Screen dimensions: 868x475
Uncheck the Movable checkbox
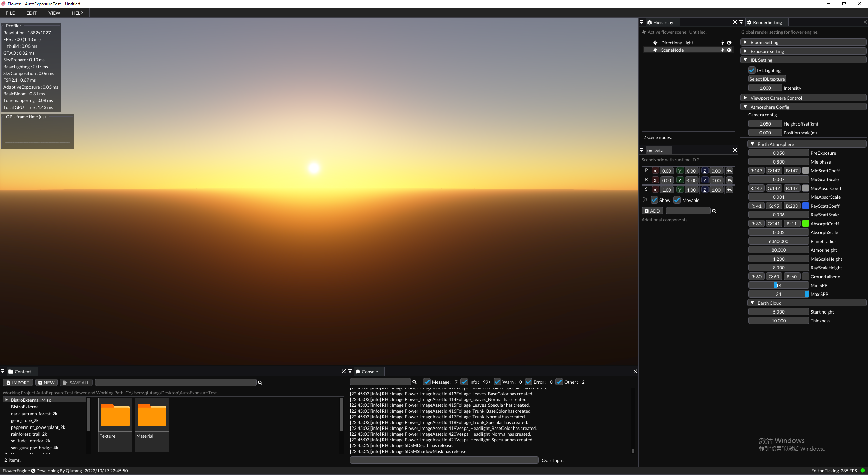677,200
